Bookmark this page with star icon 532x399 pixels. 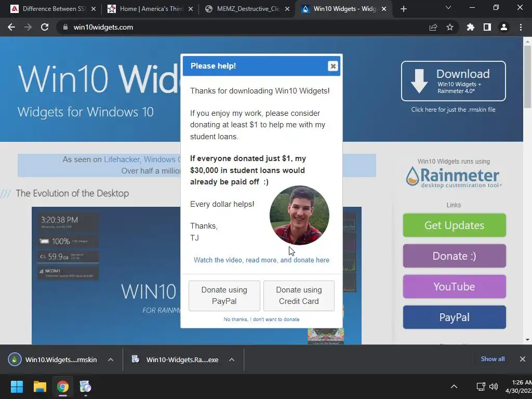click(x=450, y=27)
